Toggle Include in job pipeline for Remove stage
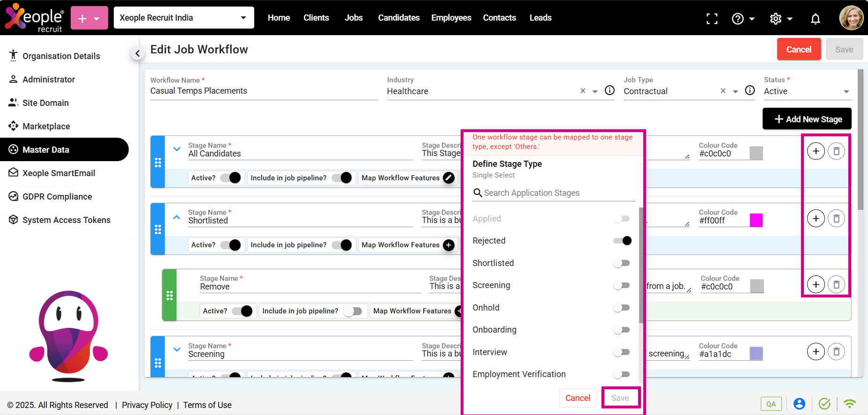This screenshot has height=415, width=868. point(353,311)
